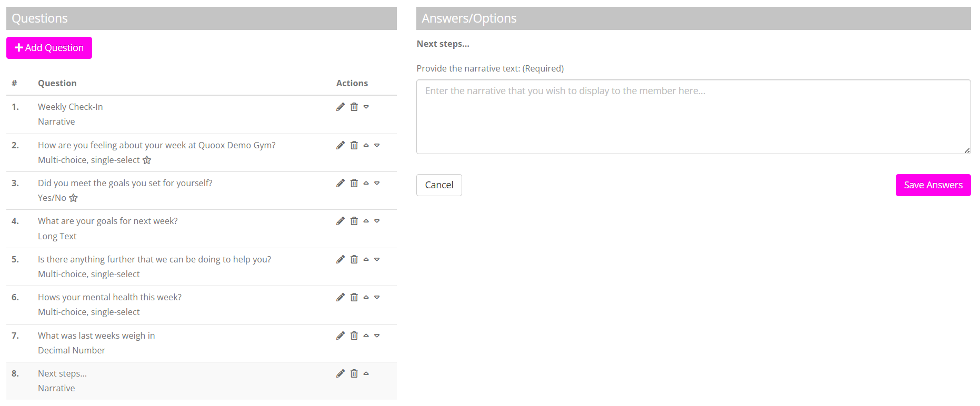The image size is (980, 406).
Task: Move question 3 up in list
Action: click(x=366, y=183)
